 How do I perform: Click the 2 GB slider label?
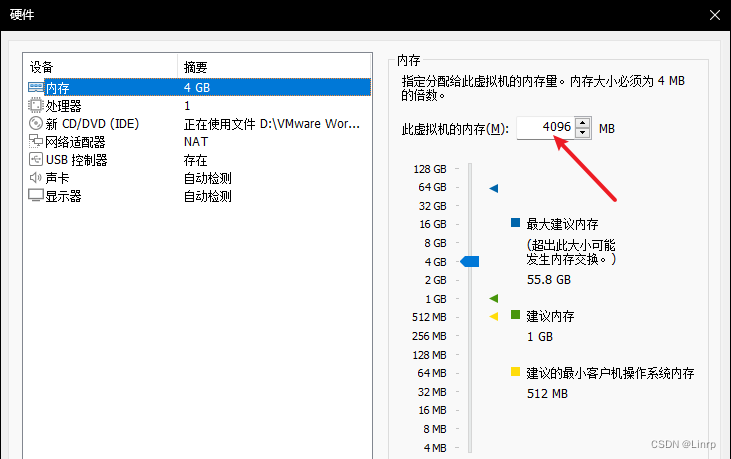(x=435, y=280)
